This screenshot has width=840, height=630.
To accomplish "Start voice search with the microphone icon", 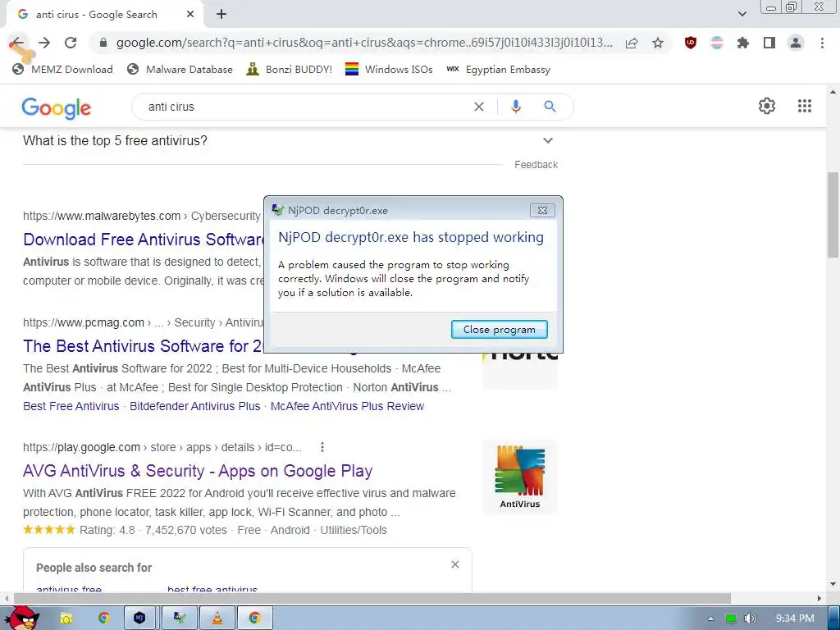I will pyautogui.click(x=515, y=107).
